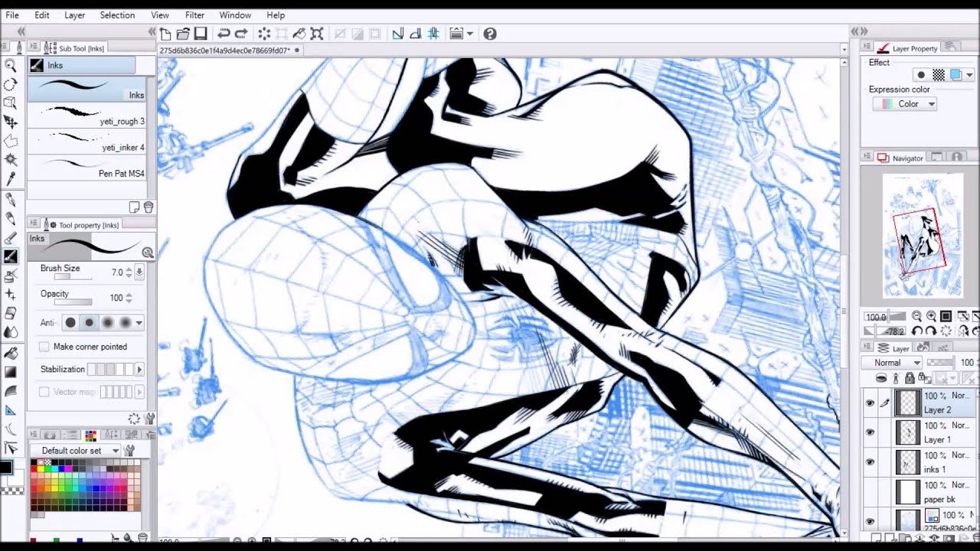Viewport: 980px width, 551px height.
Task: Open the File menu
Action: [12, 15]
